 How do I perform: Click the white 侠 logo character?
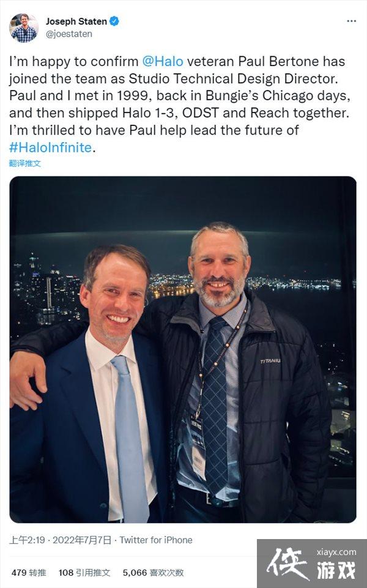click(288, 564)
